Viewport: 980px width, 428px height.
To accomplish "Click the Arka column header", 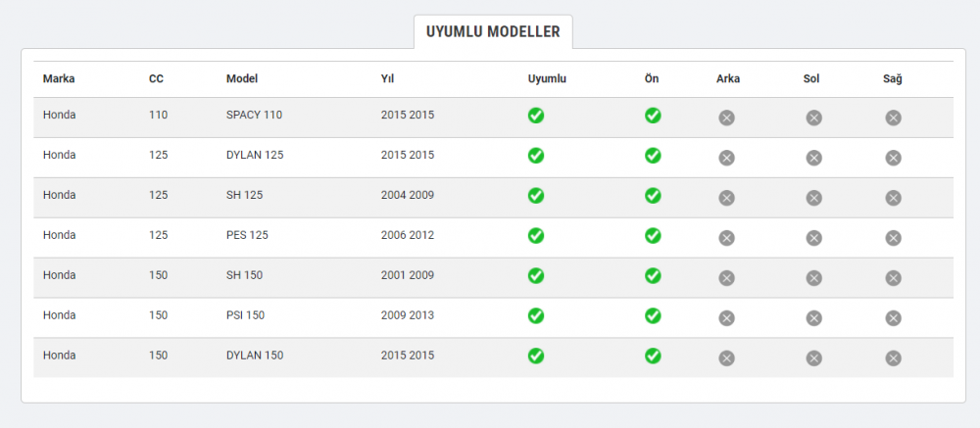I will pos(728,78).
